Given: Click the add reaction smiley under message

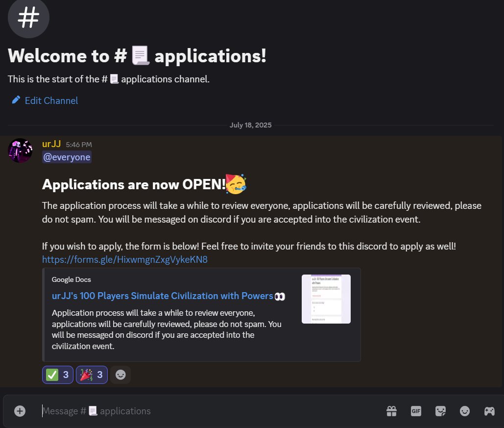Looking at the screenshot, I should [120, 375].
